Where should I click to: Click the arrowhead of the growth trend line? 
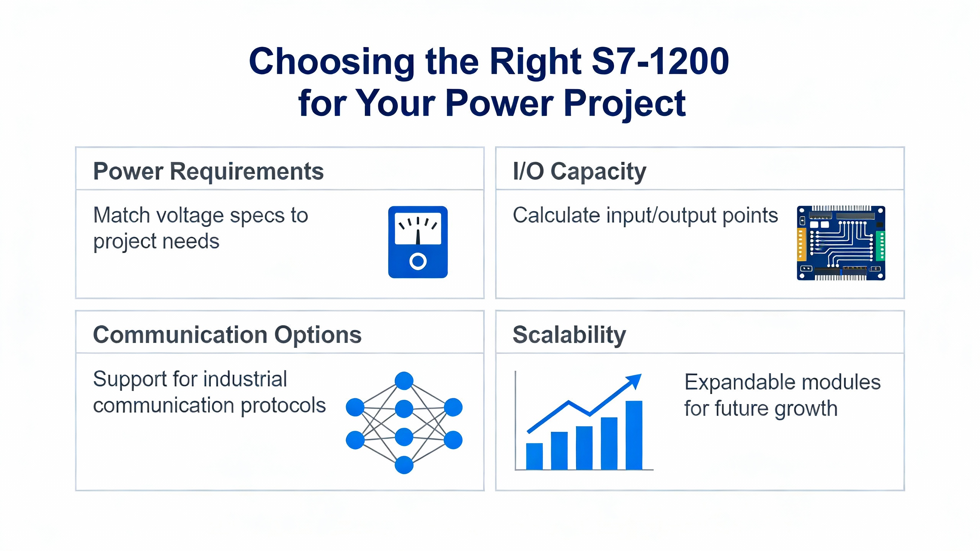click(x=634, y=380)
